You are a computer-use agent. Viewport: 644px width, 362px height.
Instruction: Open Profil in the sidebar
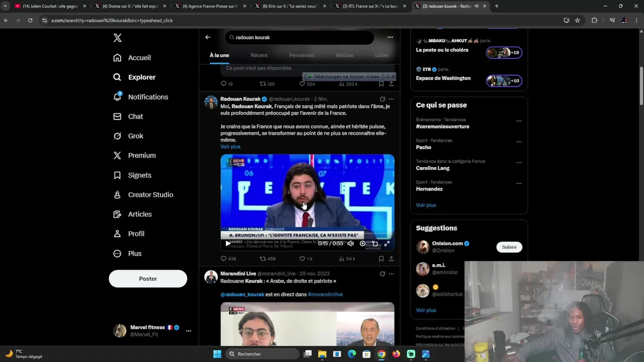129,234
